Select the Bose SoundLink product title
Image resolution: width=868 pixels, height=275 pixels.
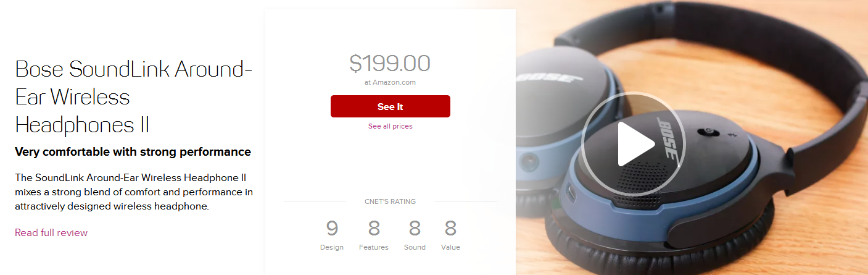133,97
